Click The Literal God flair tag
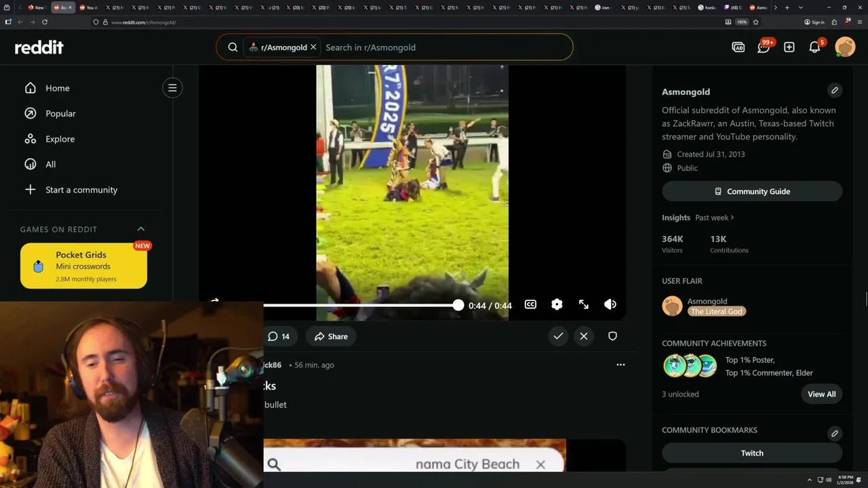This screenshot has width=868, height=488. 717,311
